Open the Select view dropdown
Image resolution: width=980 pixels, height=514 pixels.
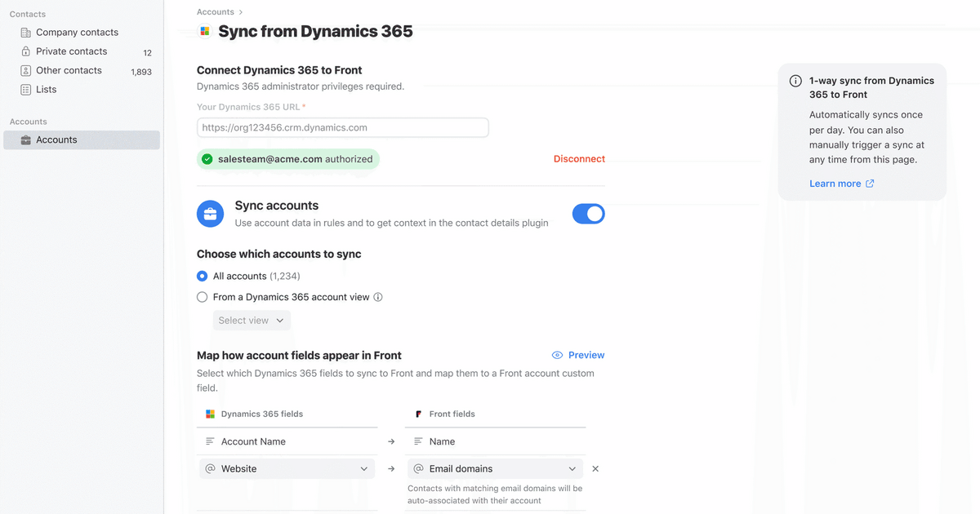click(252, 321)
